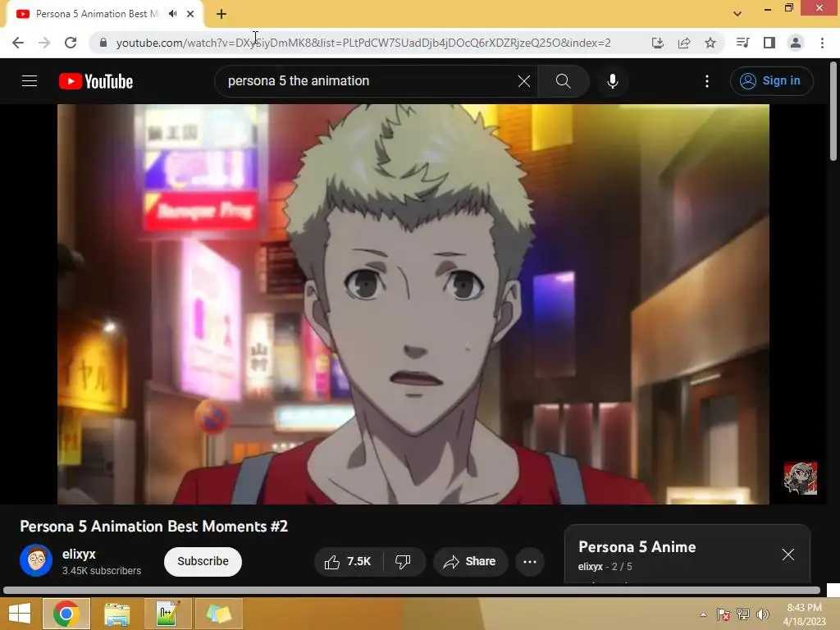Image resolution: width=840 pixels, height=630 pixels.
Task: Open YouTube settings three-dot menu
Action: (x=707, y=81)
